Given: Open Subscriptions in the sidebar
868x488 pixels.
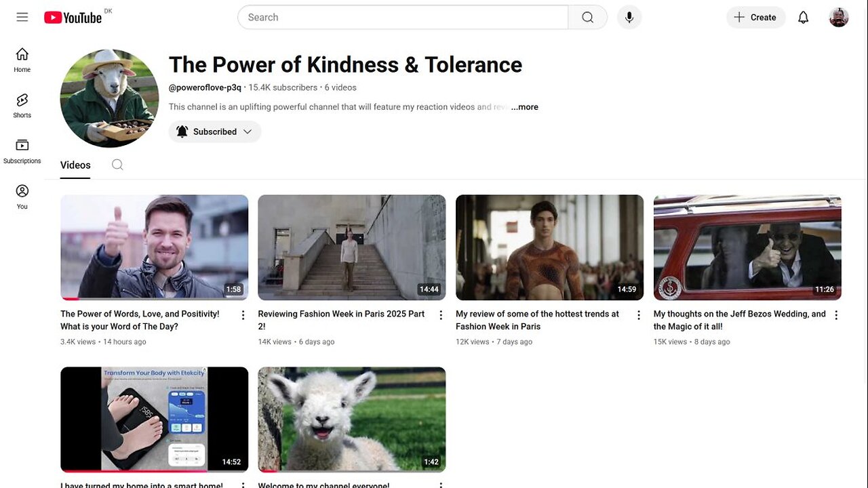Looking at the screenshot, I should (22, 151).
